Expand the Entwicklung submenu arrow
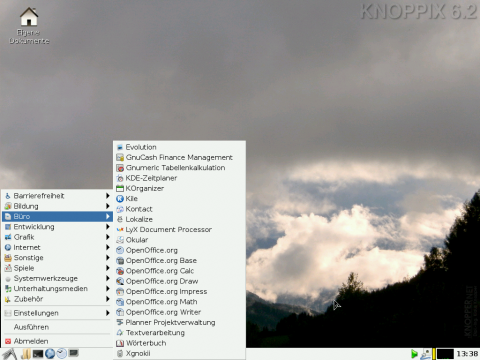 pos(108,227)
